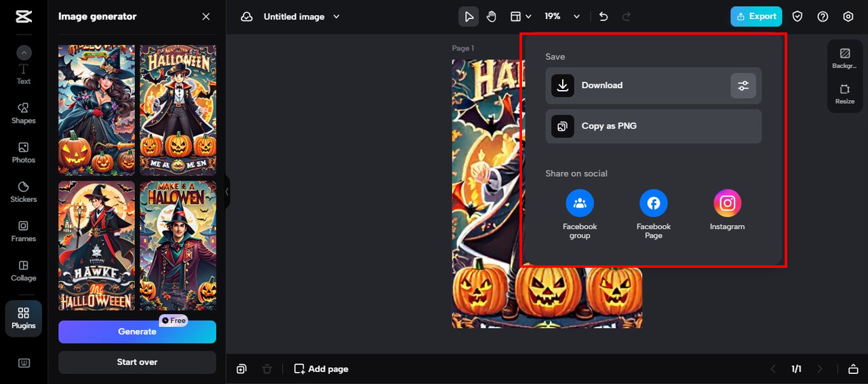Open the Stickers panel
This screenshot has width=868, height=384.
pyautogui.click(x=24, y=192)
